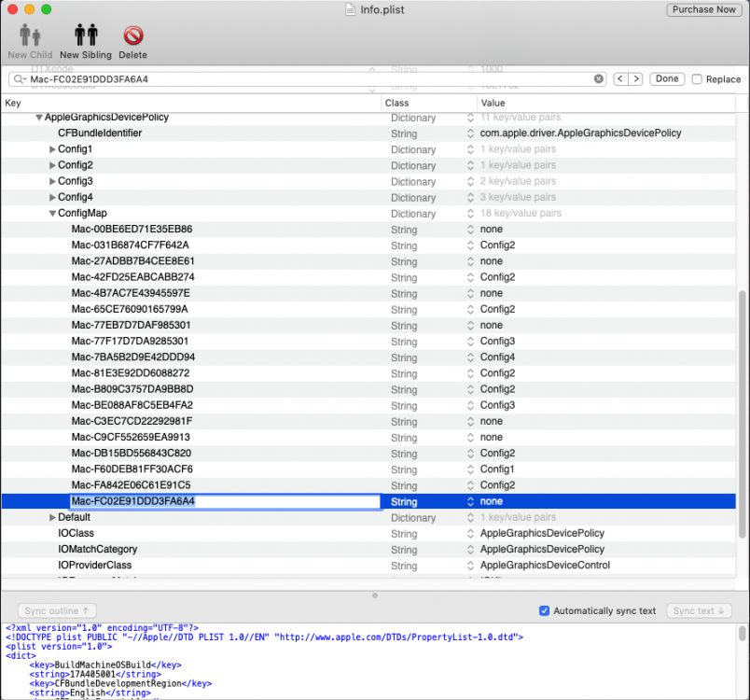Click the AppleGraphicsDeviceControl value
Image resolution: width=750 pixels, height=700 pixels.
tap(545, 566)
